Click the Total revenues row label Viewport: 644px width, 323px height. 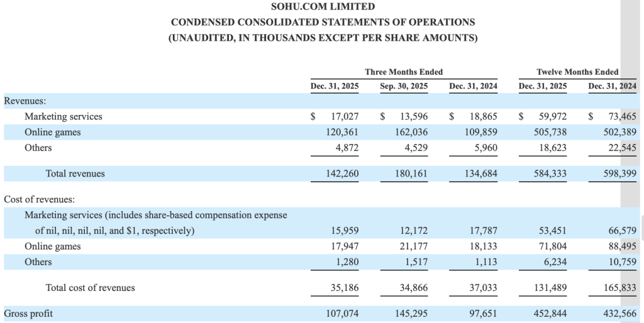75,173
